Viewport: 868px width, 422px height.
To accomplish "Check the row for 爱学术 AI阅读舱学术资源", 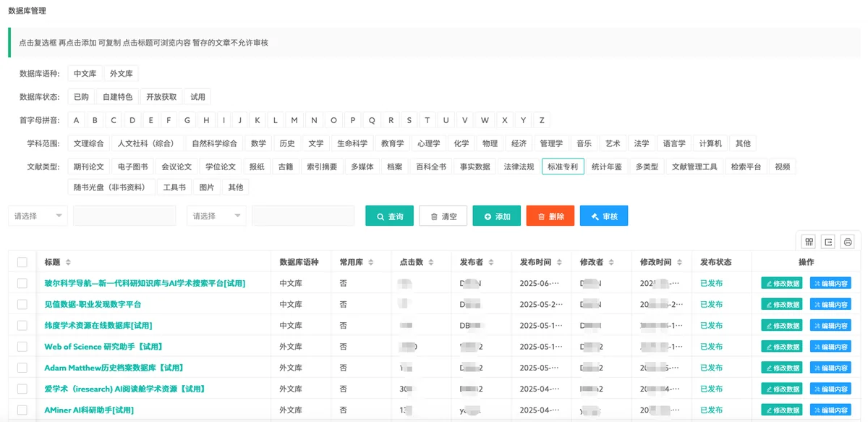I will (22, 389).
